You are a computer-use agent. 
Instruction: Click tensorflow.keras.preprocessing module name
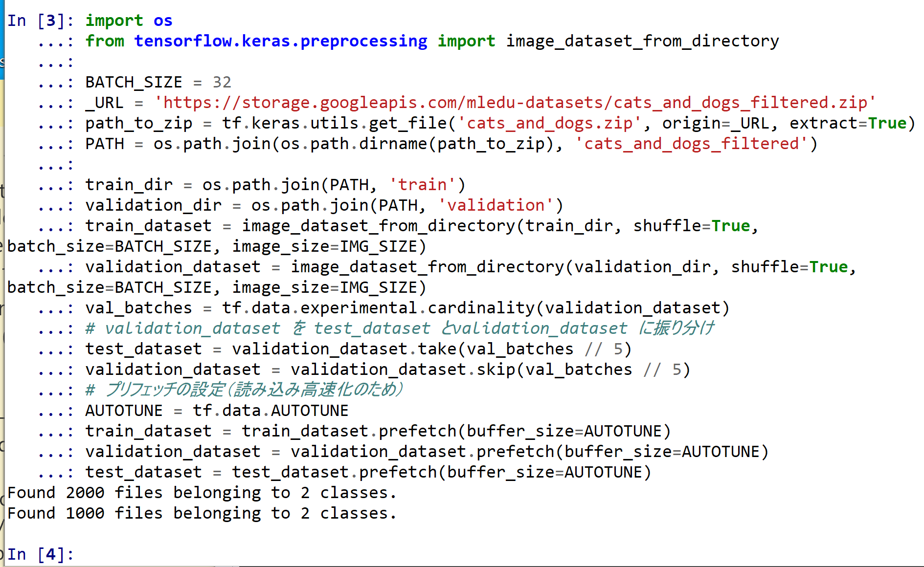280,41
